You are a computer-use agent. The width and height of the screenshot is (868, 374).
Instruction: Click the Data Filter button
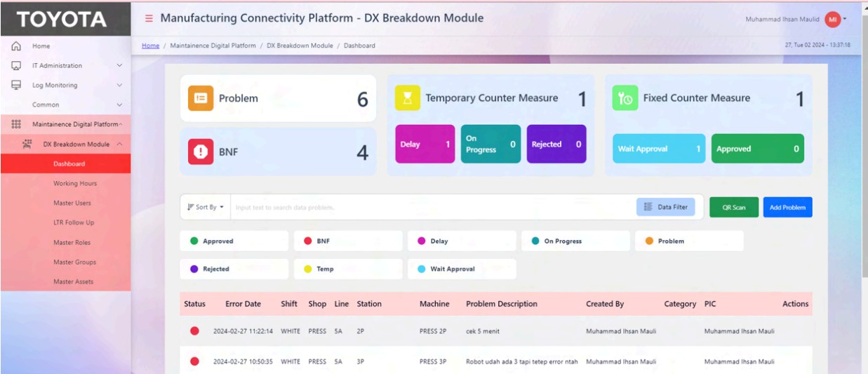666,207
